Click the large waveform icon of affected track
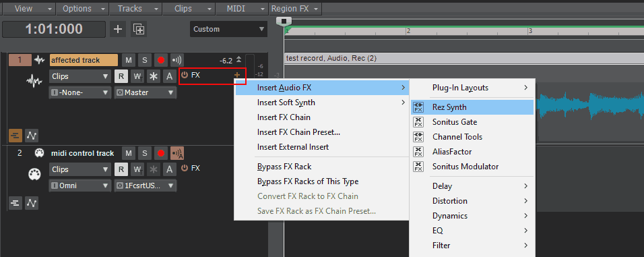644x257 pixels. pyautogui.click(x=34, y=81)
